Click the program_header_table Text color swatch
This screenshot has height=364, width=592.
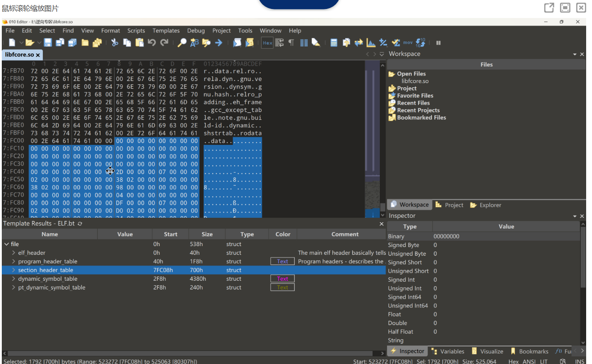[x=282, y=261]
